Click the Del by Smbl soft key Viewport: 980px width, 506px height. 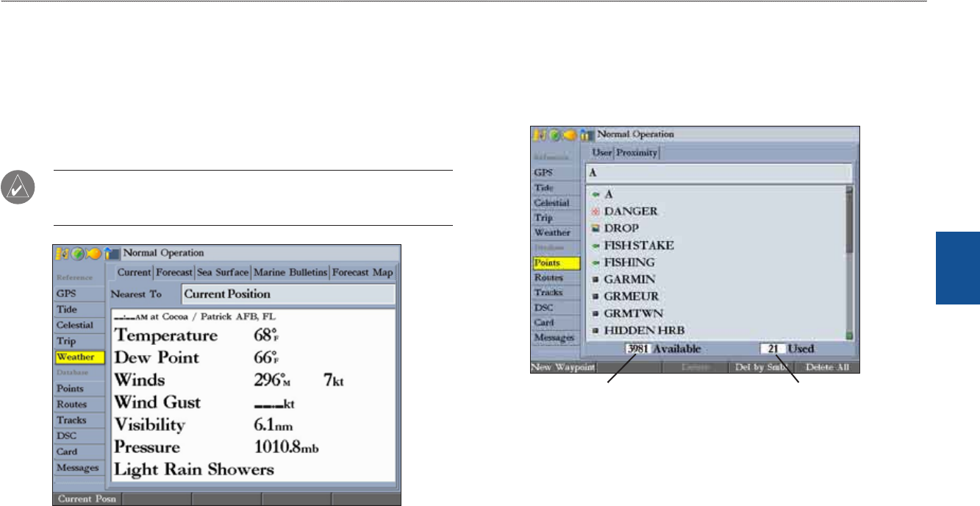(760, 366)
